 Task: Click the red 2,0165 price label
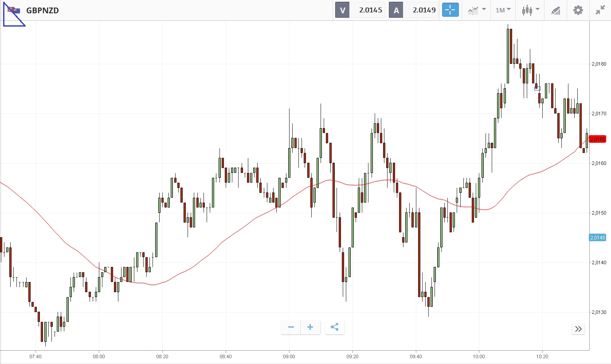click(x=598, y=139)
